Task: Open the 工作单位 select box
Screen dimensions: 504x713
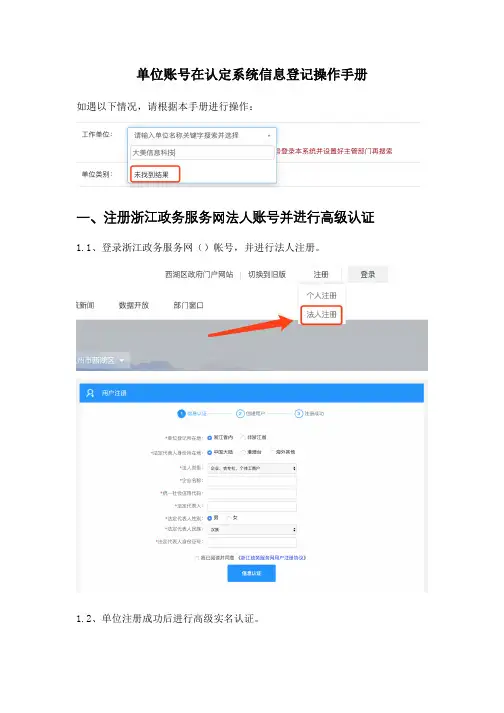Action: [x=202, y=136]
